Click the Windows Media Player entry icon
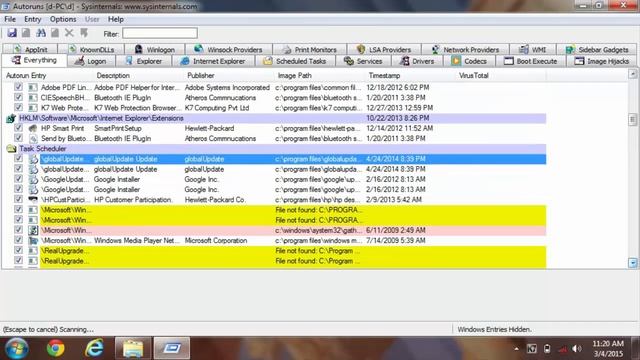This screenshot has height=360, width=640. (33, 240)
